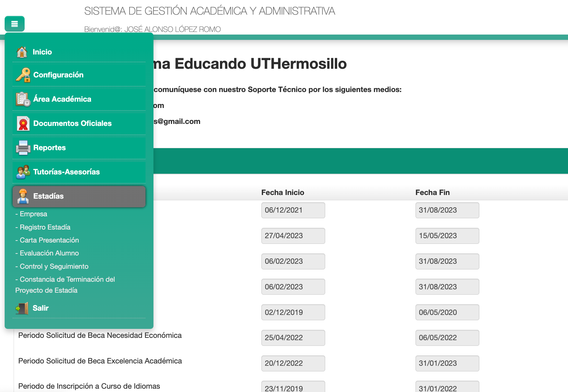The image size is (568, 392).
Task: Click the Fecha Inicio field 06/12/2021
Action: coord(293,210)
